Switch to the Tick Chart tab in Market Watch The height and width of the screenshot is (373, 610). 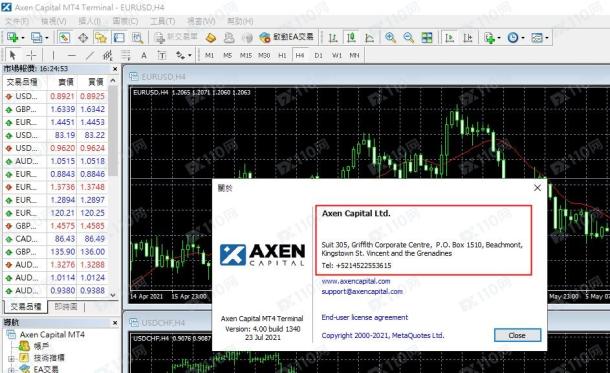point(66,307)
